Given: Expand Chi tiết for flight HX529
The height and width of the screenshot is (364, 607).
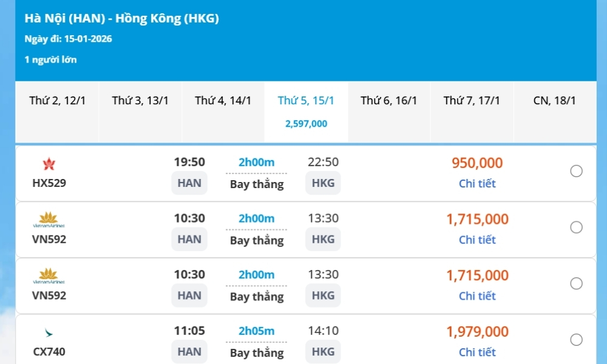Looking at the screenshot, I should point(477,183).
